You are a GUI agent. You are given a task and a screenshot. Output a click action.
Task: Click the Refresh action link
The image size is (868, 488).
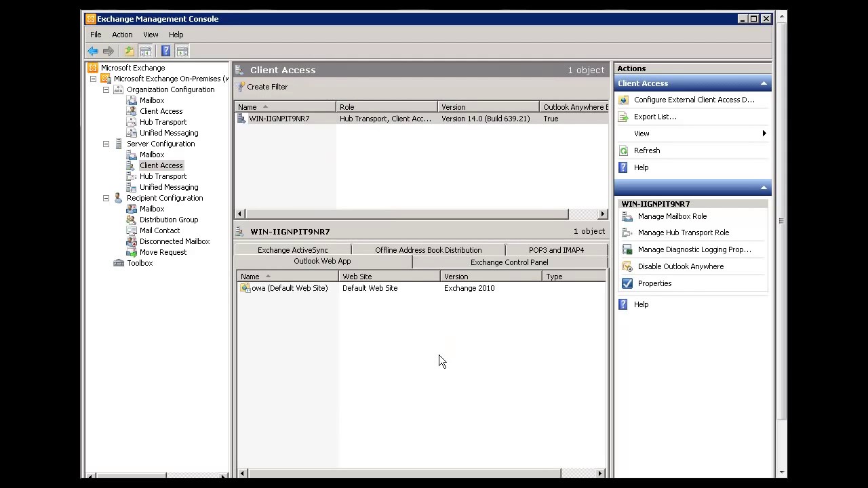point(647,150)
